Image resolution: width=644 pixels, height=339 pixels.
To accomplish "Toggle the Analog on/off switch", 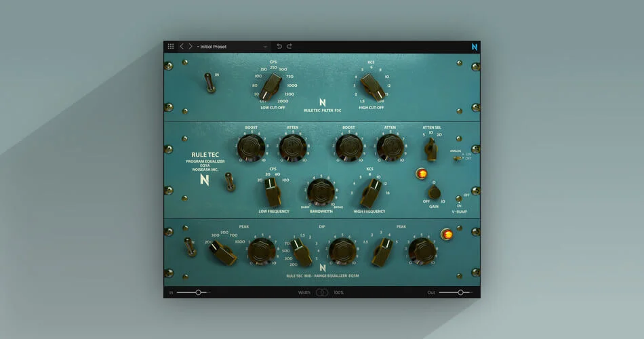I will 457,158.
